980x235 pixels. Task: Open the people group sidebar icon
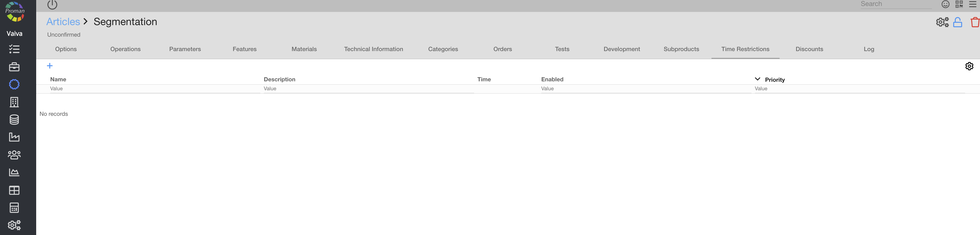pyautogui.click(x=14, y=155)
